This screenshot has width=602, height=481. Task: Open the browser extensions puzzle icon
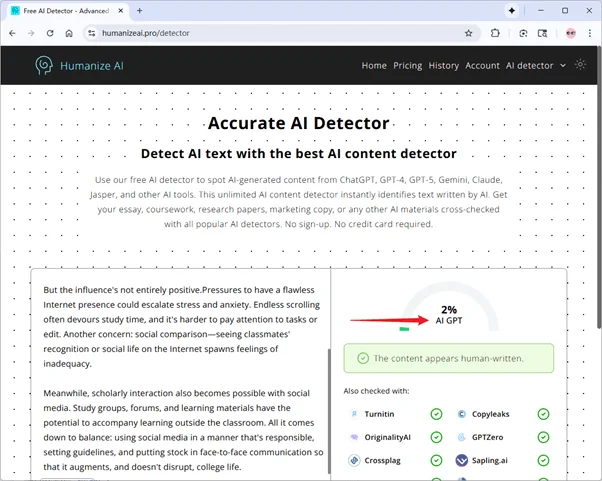coord(496,32)
